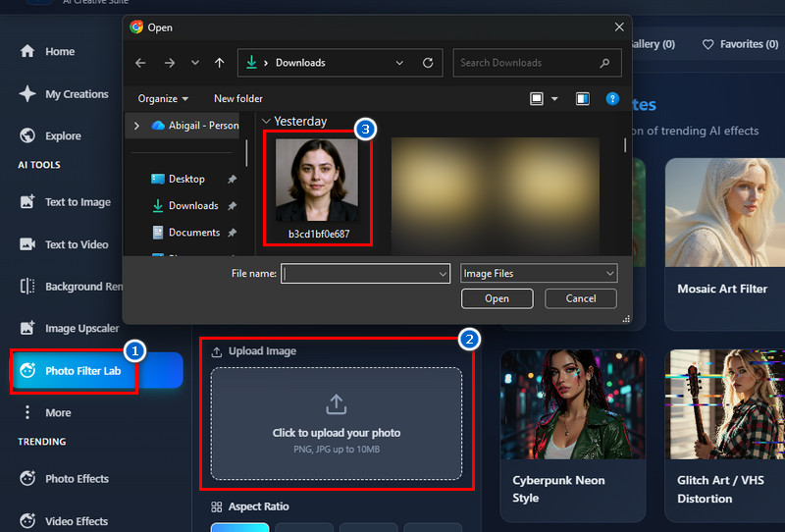
Task: Open My Creations in the sidebar
Action: (x=64, y=94)
